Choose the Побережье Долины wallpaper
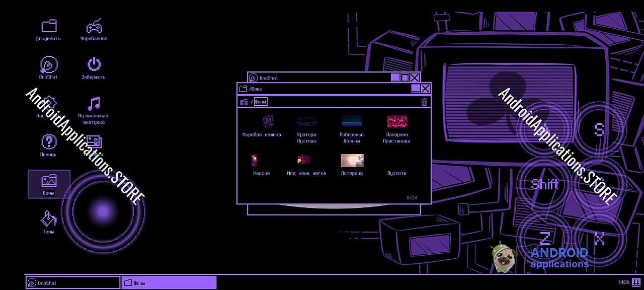 click(x=352, y=122)
